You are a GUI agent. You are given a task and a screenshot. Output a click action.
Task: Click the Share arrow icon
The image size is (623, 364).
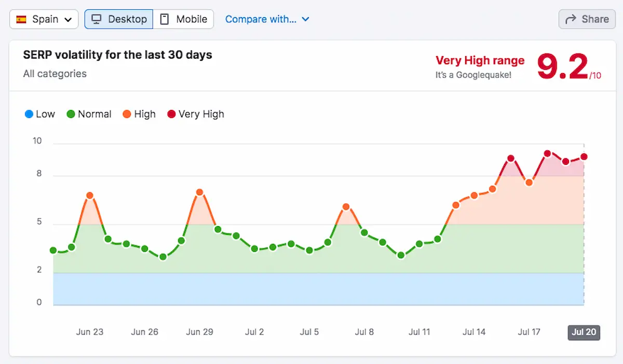point(571,19)
